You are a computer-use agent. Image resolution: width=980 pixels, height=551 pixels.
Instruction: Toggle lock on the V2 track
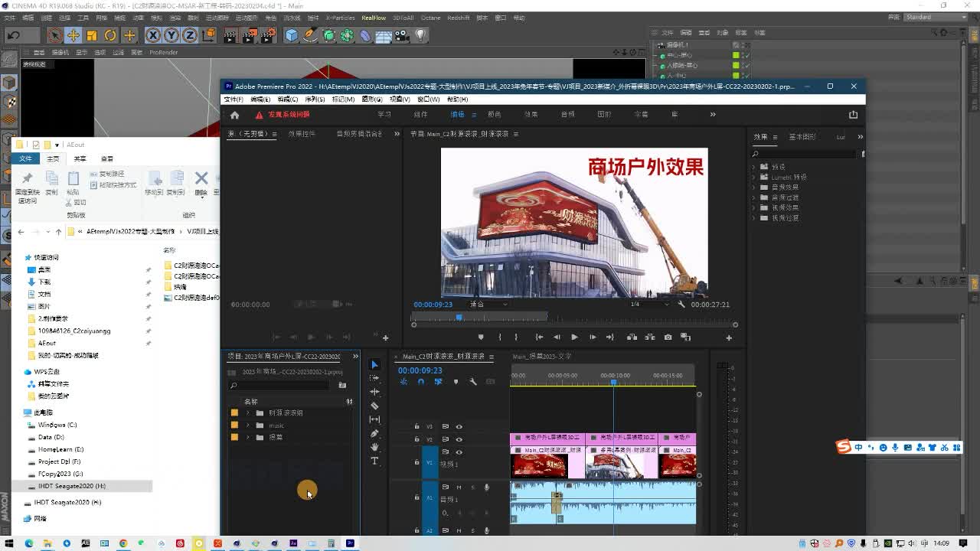tap(416, 439)
